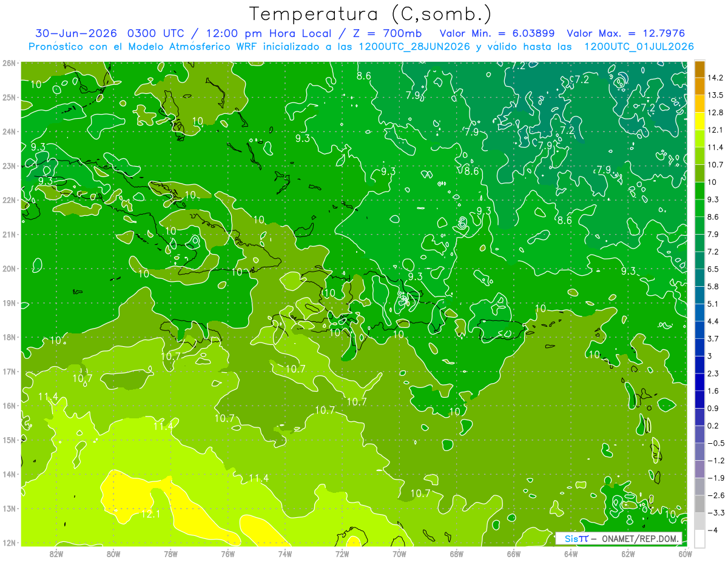Click the "Z = 700mb" level text

(x=386, y=33)
